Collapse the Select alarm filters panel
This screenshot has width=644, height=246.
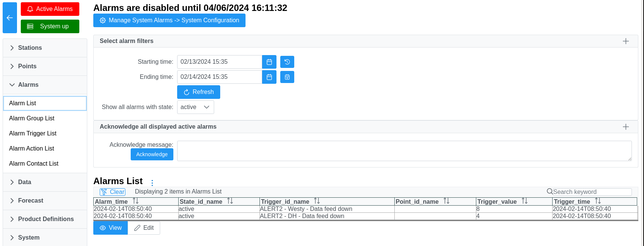pyautogui.click(x=625, y=41)
